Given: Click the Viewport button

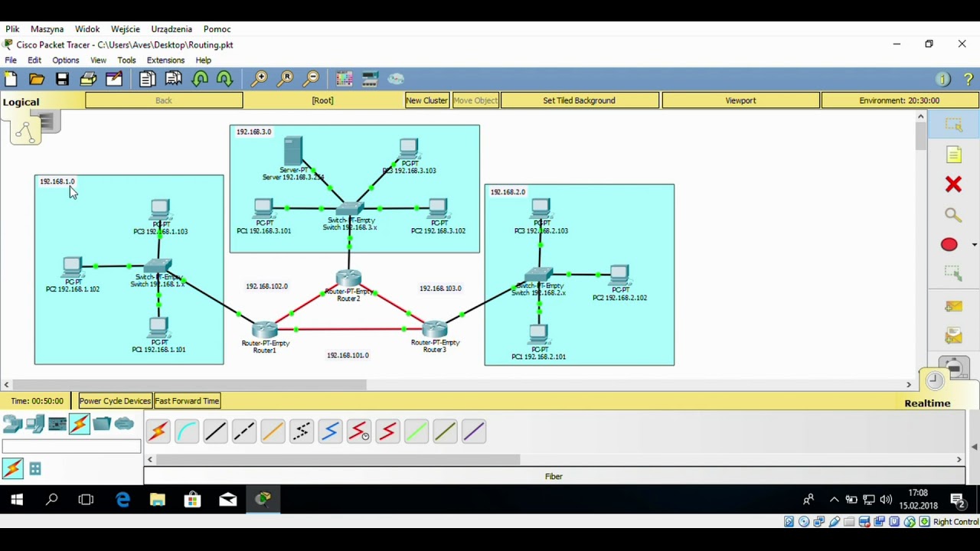Looking at the screenshot, I should tap(740, 100).
